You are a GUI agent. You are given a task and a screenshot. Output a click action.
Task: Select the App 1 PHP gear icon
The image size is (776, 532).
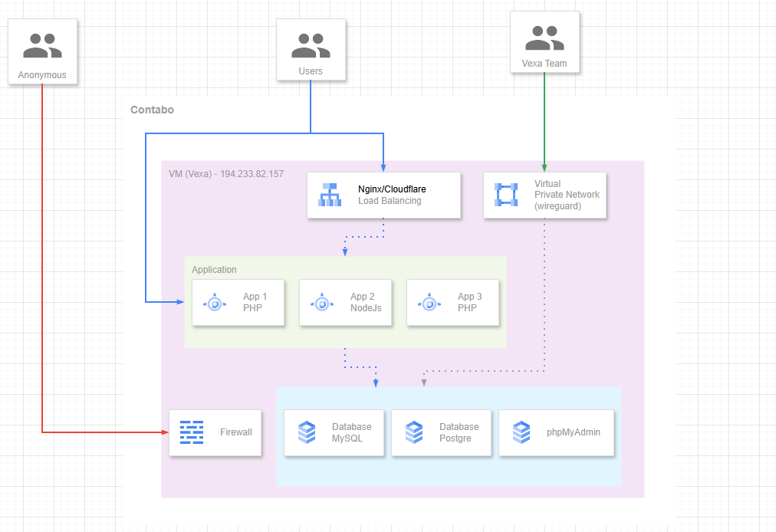[214, 302]
